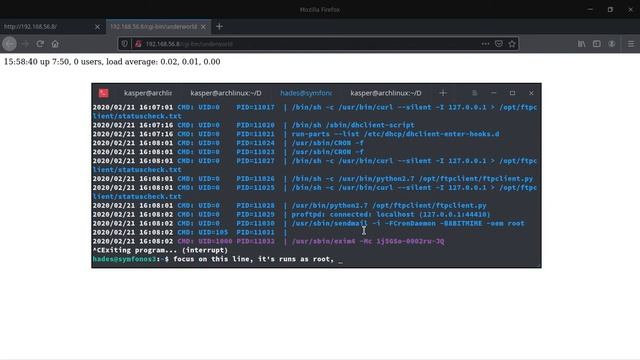The image size is (640, 360).
Task: Open a new Firefox tab
Action: click(219, 27)
